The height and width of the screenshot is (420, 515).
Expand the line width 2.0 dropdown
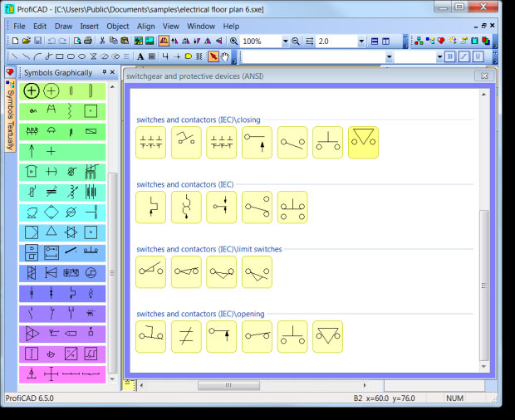pos(361,41)
